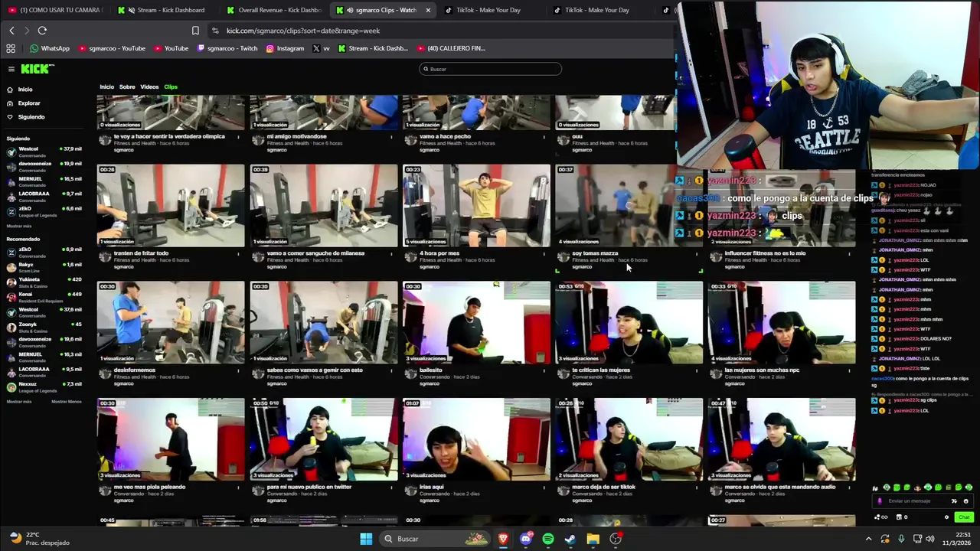
Task: Toggle the Kick sidebar hamburger menu
Action: 11,69
